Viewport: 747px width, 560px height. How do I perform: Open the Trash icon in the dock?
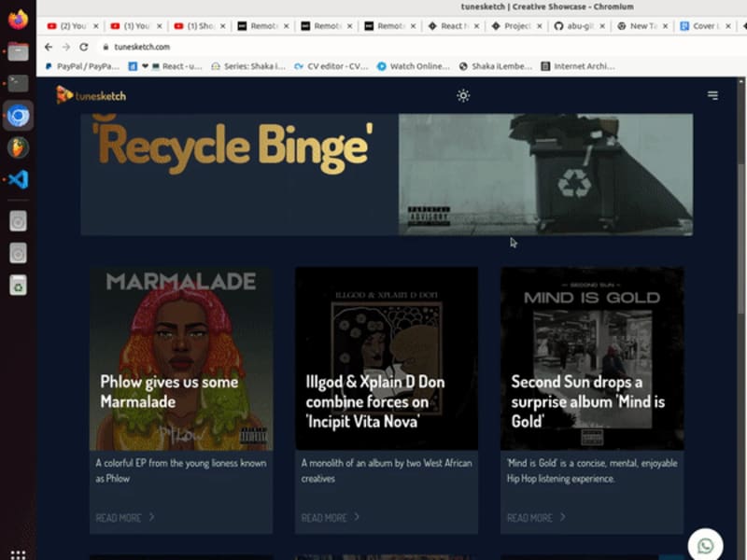pos(18,286)
